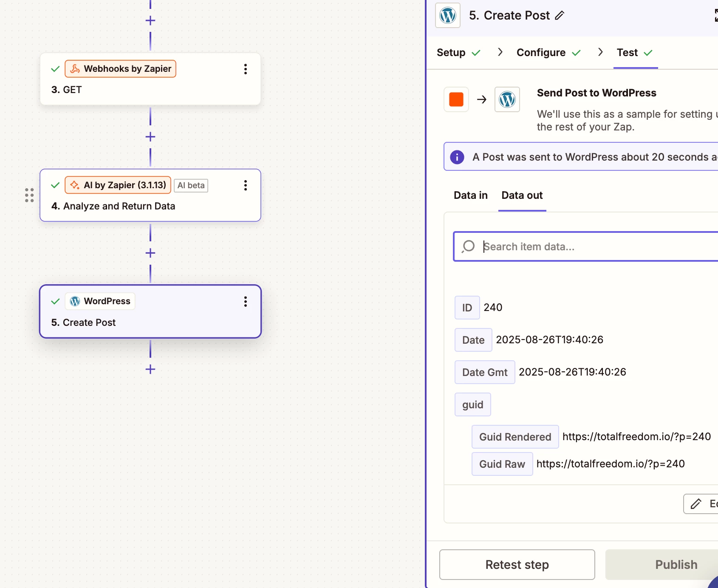718x588 pixels.
Task: Click the chevron between Setup and Configure
Action: [x=500, y=52]
